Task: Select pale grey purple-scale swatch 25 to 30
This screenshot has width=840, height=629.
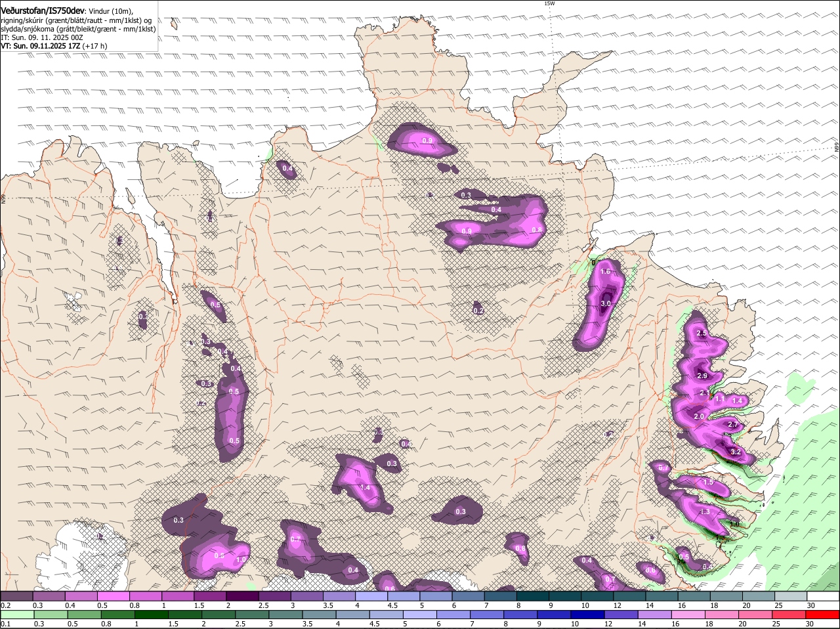Action: point(791,596)
